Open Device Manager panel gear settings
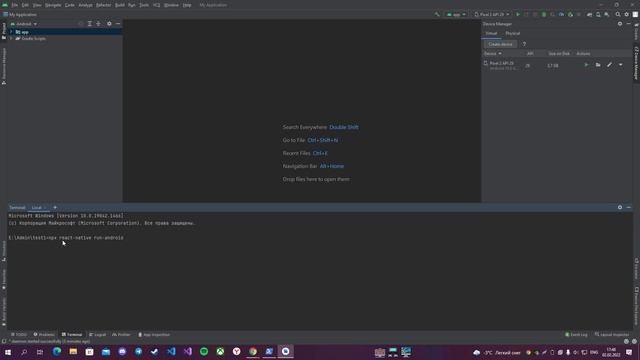This screenshot has width=640, height=360. coord(620,24)
